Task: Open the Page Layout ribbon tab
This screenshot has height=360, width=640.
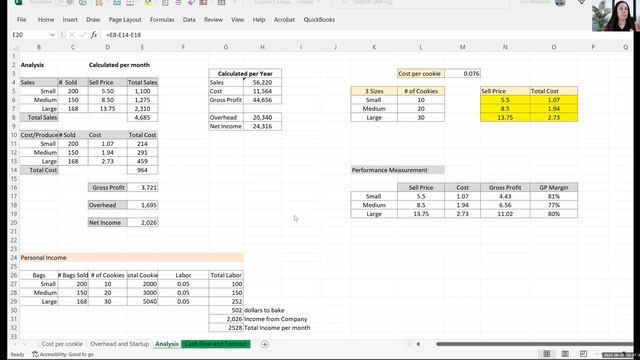Action: tap(125, 20)
